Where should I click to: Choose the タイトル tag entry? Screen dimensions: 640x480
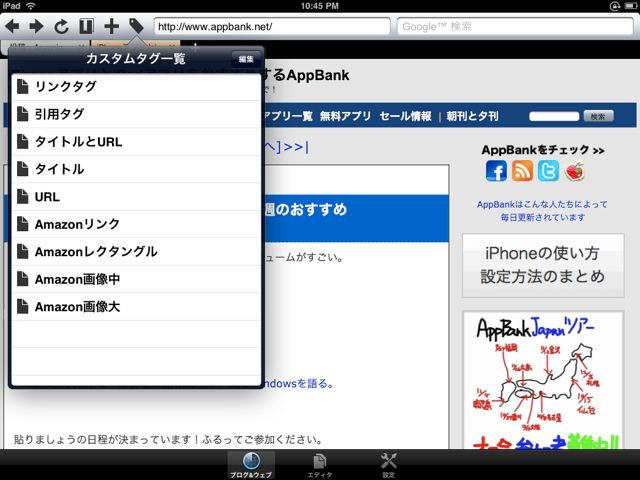click(136, 169)
